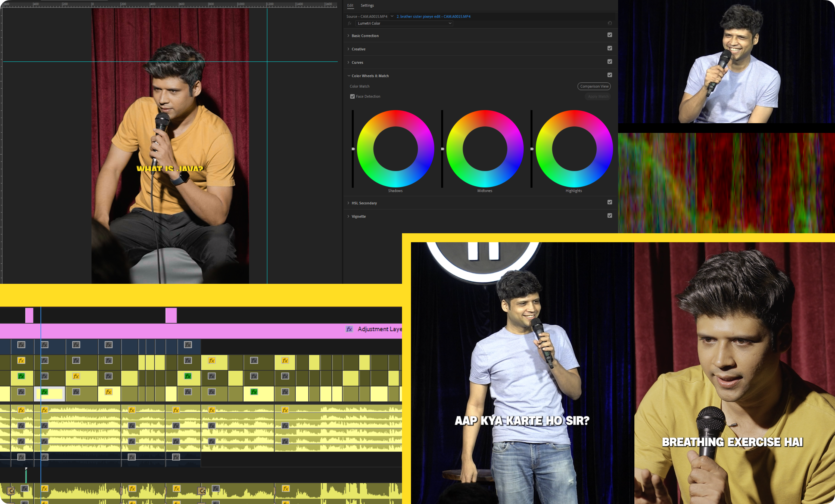Expand the Creative section
Screen dimensions: 835x504
point(348,49)
